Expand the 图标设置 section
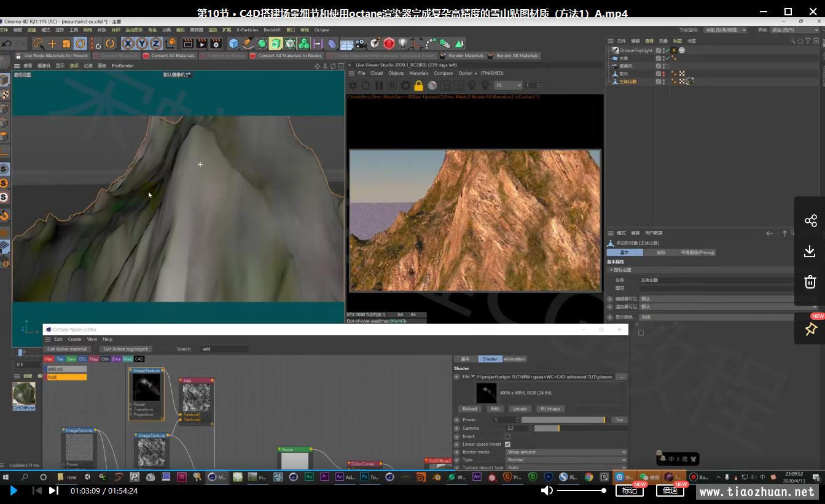Image resolution: width=825 pixels, height=504 pixels. click(x=621, y=270)
